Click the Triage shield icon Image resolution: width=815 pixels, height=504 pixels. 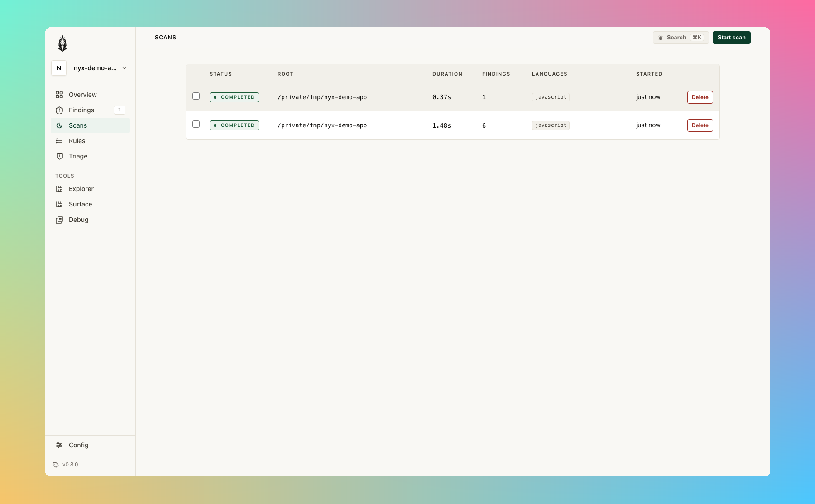59,156
